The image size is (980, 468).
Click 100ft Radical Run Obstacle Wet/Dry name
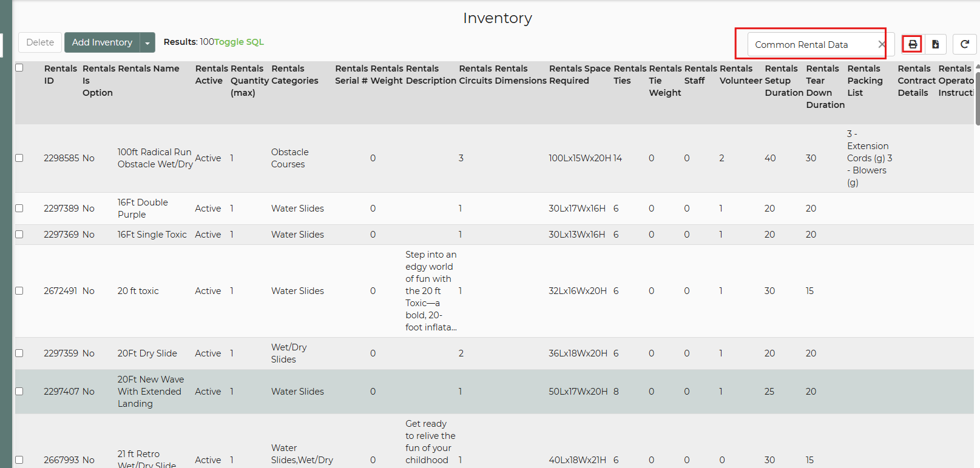click(x=155, y=158)
